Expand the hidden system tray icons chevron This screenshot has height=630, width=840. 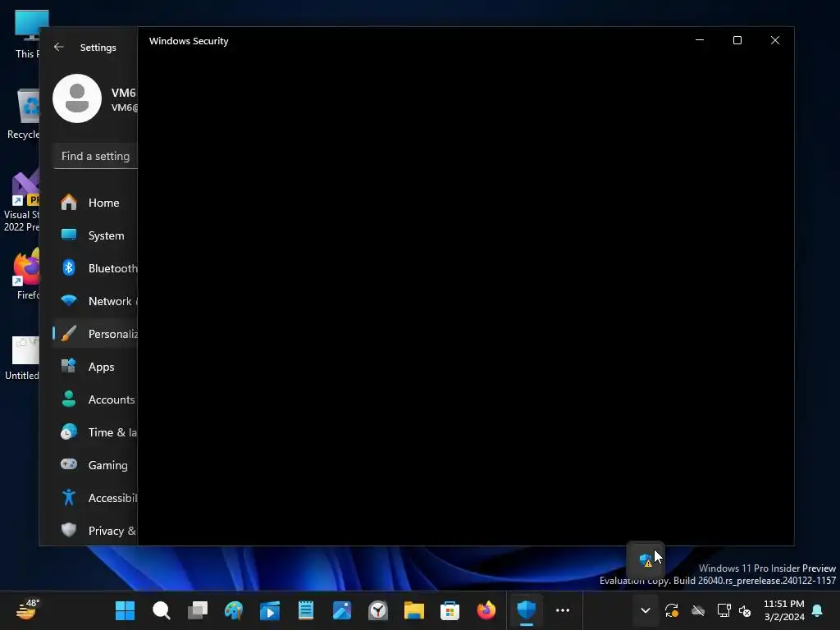point(646,610)
